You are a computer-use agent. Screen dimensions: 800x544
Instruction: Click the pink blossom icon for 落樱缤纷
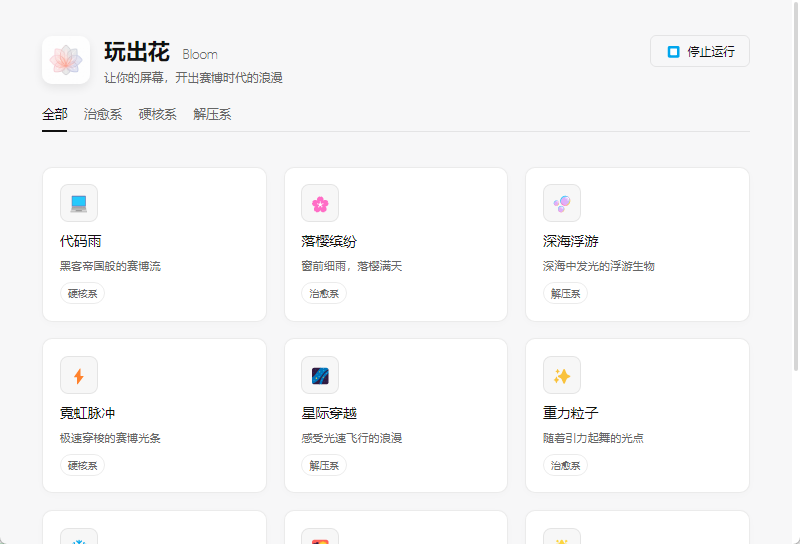point(320,203)
